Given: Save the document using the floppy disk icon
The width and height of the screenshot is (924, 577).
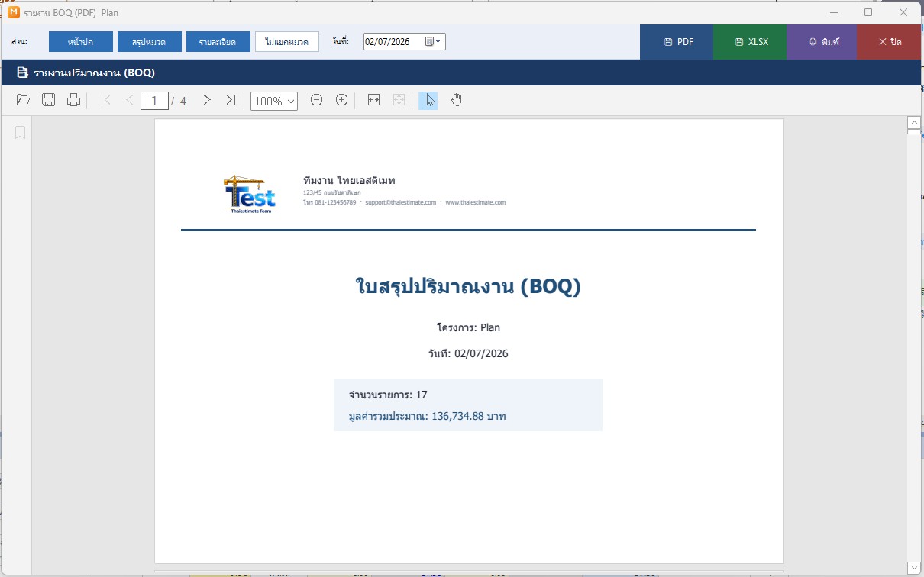Looking at the screenshot, I should point(48,100).
